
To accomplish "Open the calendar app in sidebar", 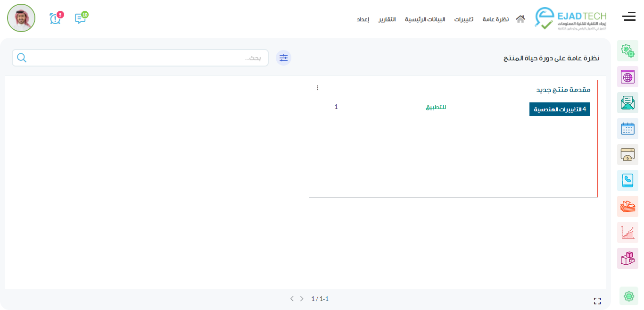I will coord(627,128).
